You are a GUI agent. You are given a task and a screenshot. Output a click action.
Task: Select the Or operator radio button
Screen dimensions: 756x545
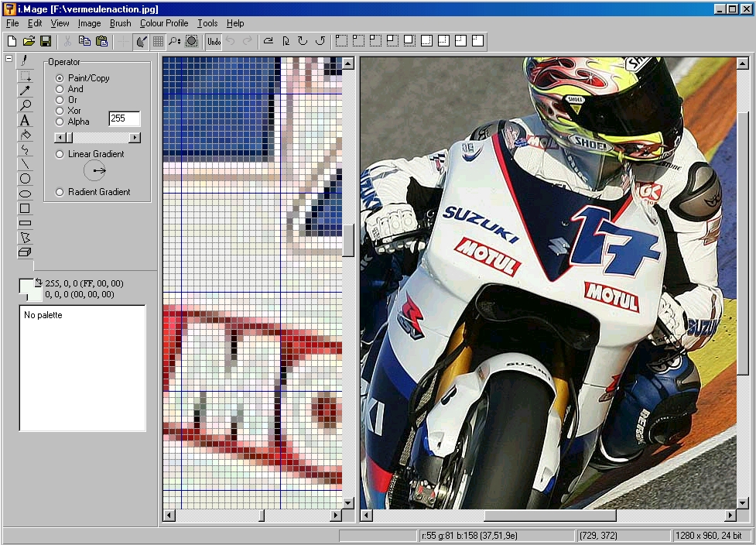click(x=60, y=100)
